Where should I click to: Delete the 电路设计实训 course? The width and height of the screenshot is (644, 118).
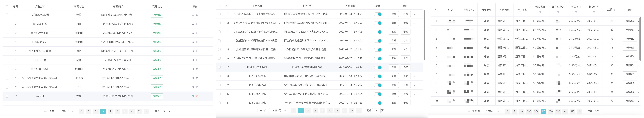pyautogui.click(x=197, y=42)
